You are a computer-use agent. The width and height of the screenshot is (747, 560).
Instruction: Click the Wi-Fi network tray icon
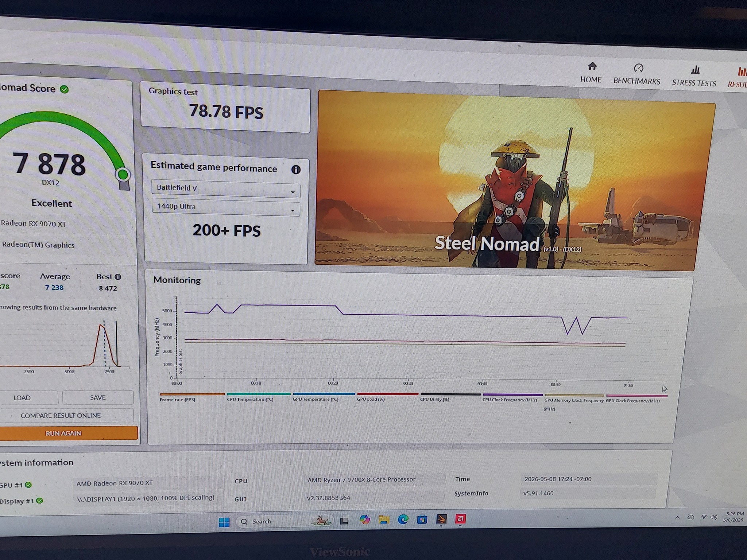click(704, 517)
